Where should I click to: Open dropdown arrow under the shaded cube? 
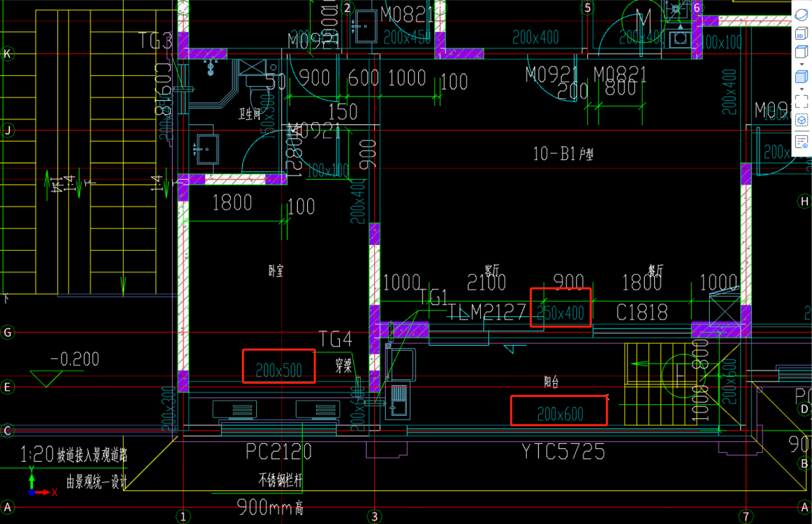click(x=802, y=89)
